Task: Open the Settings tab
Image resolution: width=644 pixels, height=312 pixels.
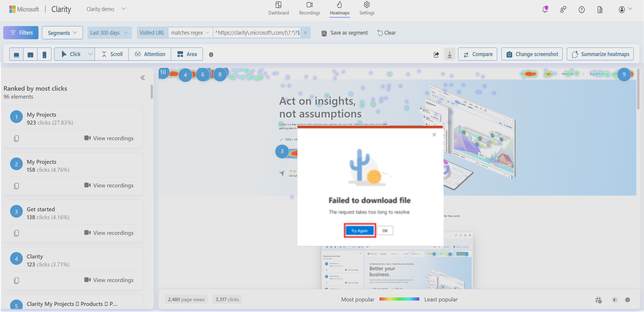Action: [x=367, y=9]
